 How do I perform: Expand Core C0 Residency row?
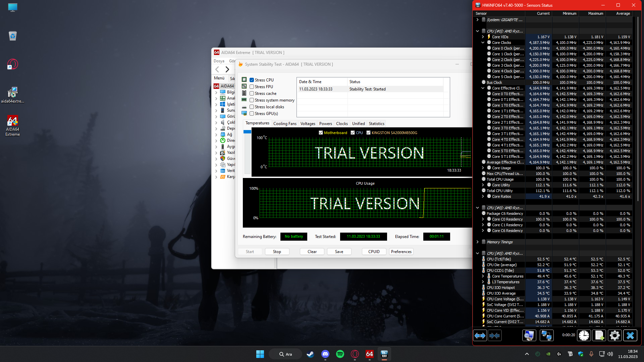pos(483,219)
